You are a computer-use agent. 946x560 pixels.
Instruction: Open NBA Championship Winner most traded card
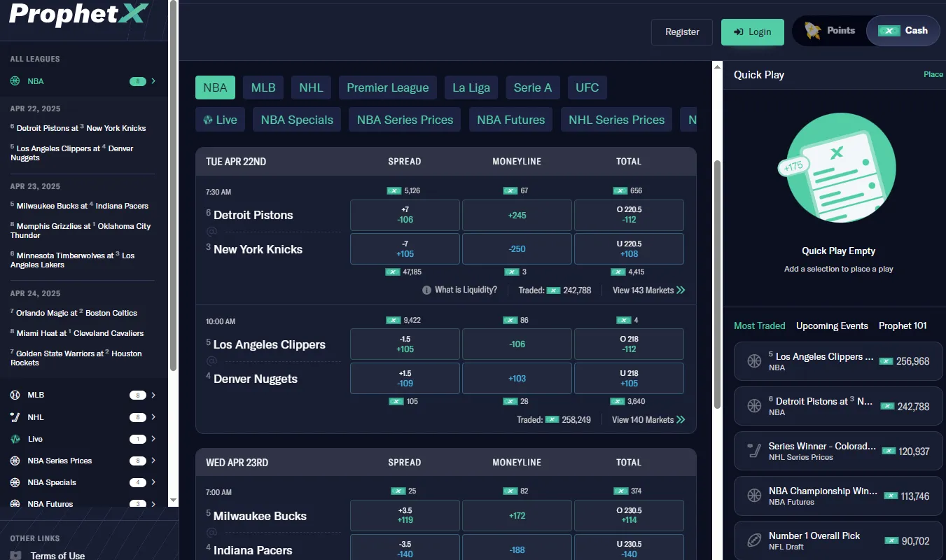pos(838,496)
